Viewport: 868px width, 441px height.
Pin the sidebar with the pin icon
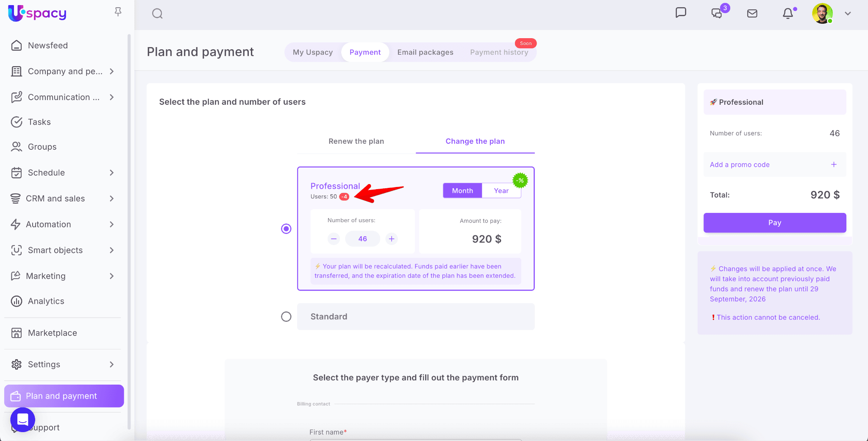pyautogui.click(x=118, y=12)
